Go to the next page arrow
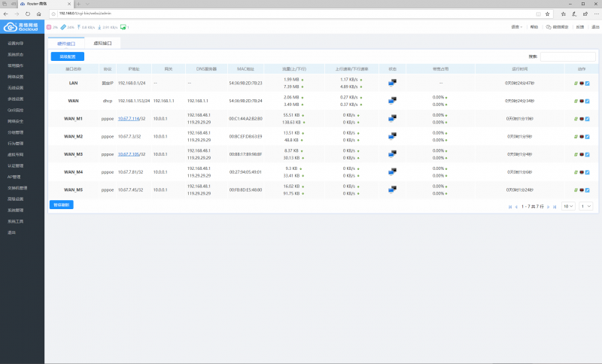This screenshot has width=602, height=364. point(549,207)
